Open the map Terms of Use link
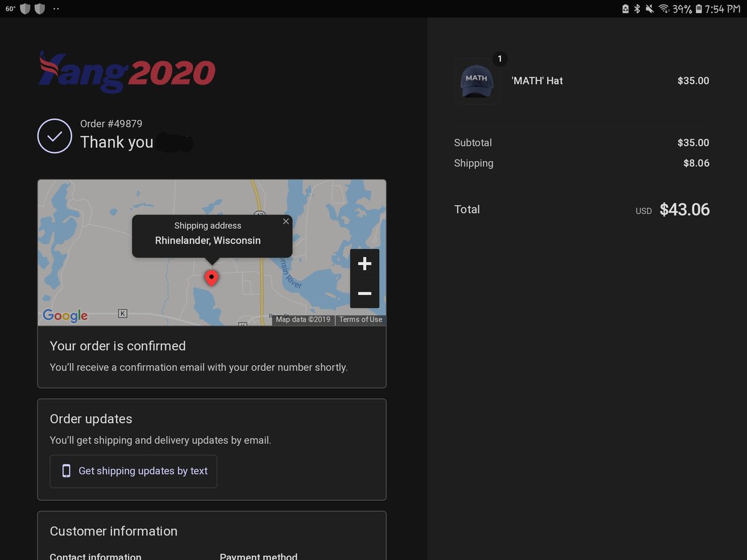This screenshot has width=747, height=560. (x=360, y=319)
